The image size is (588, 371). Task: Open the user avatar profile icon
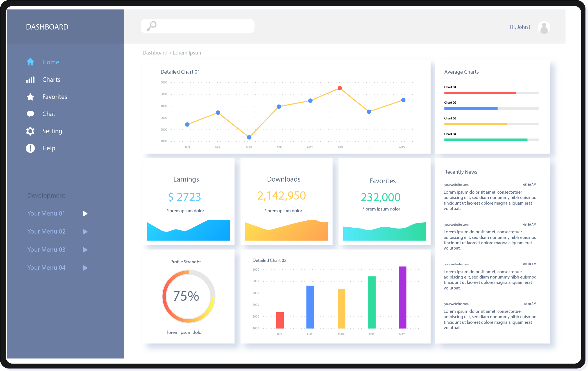544,28
